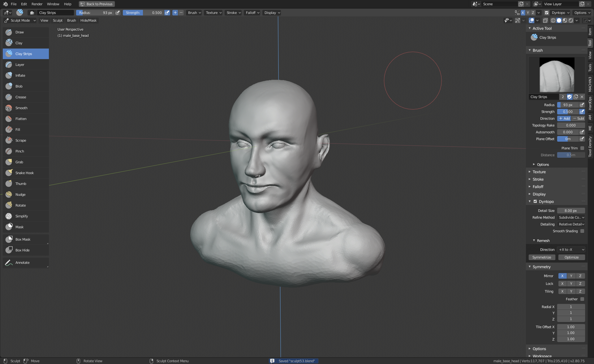Select the Smooth brush tool
Screen dimensions: 594x364
coord(21,108)
